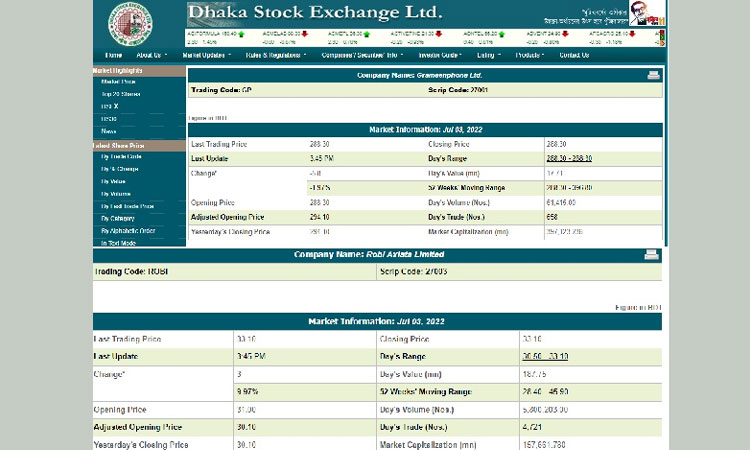Image resolution: width=750 pixels, height=450 pixels.
Task: Click red down arrow beside ACTIVEFINE ticker
Action: click(x=437, y=33)
